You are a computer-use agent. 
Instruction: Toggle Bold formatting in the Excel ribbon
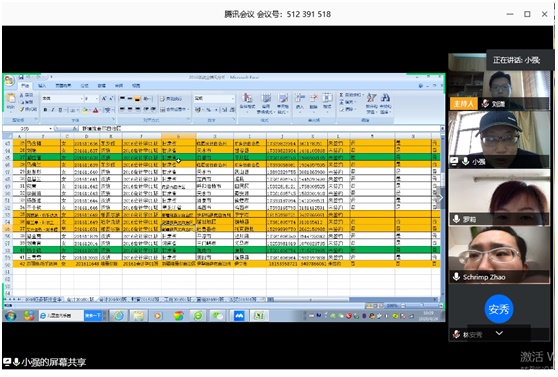pyautogui.click(x=45, y=110)
